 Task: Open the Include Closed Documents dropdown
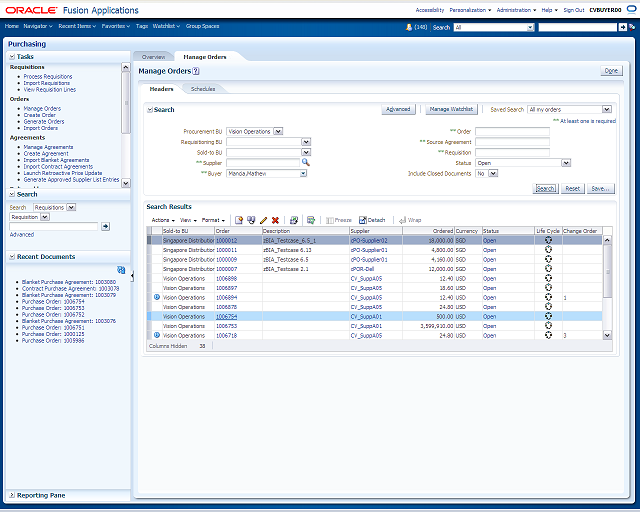[x=493, y=174]
